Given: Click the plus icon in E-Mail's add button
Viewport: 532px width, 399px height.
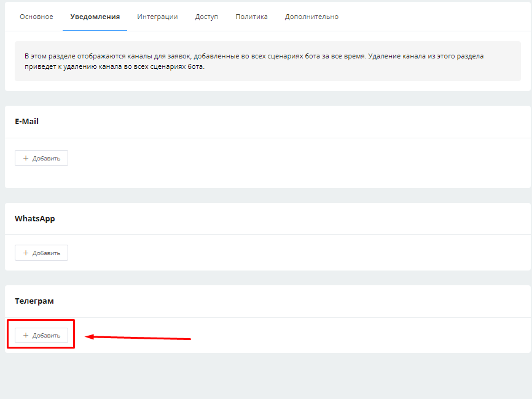Looking at the screenshot, I should click(x=26, y=158).
